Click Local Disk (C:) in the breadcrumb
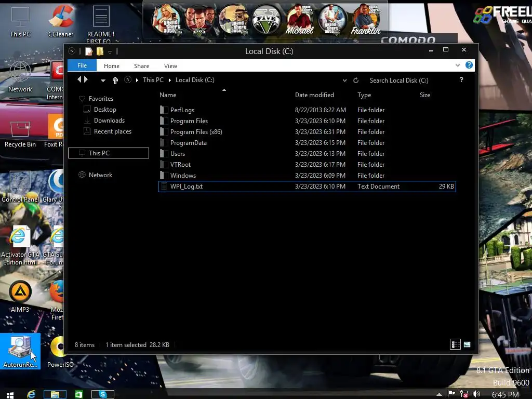 pos(195,79)
